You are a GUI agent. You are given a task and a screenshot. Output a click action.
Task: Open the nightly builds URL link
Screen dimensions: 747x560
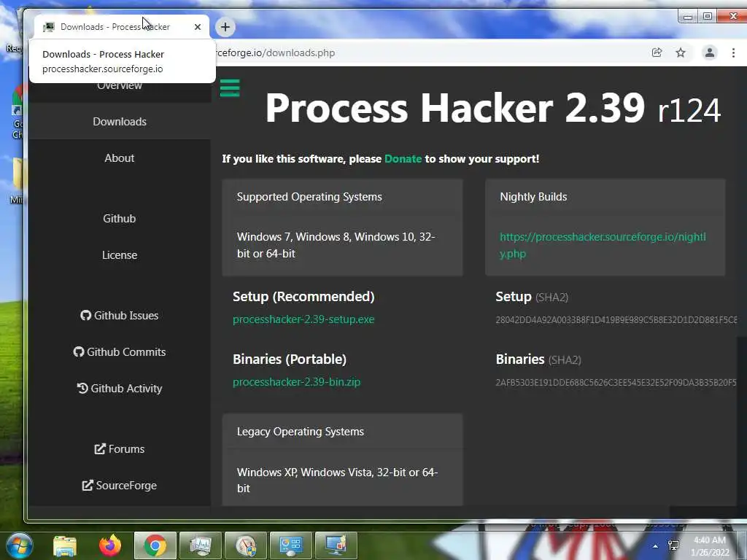603,245
